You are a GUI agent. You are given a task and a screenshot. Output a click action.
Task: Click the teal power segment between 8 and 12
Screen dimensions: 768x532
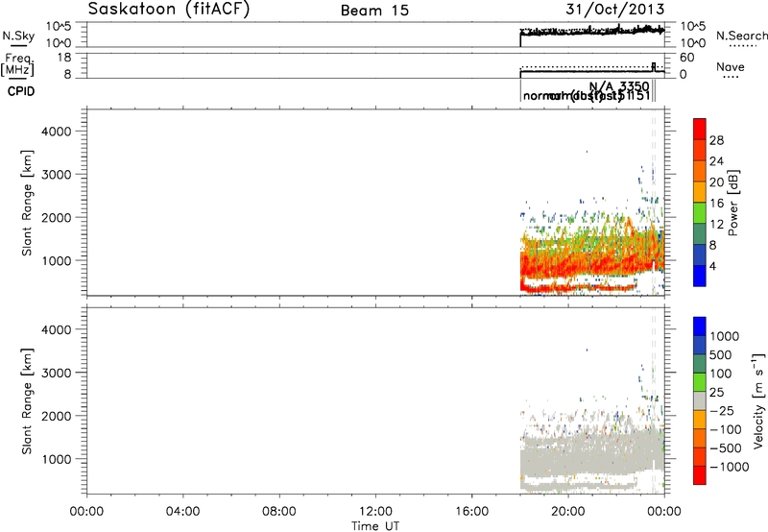coord(700,234)
